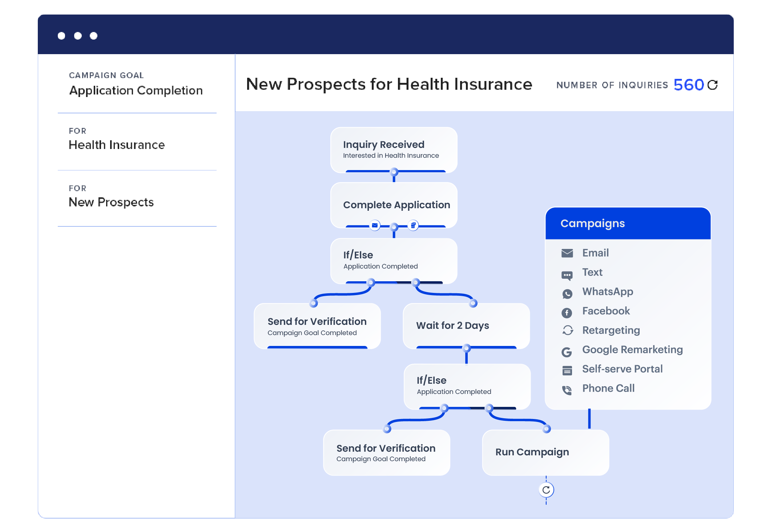Open the Wait for 2 Days node
Screen dimensions: 773x532
[466, 326]
